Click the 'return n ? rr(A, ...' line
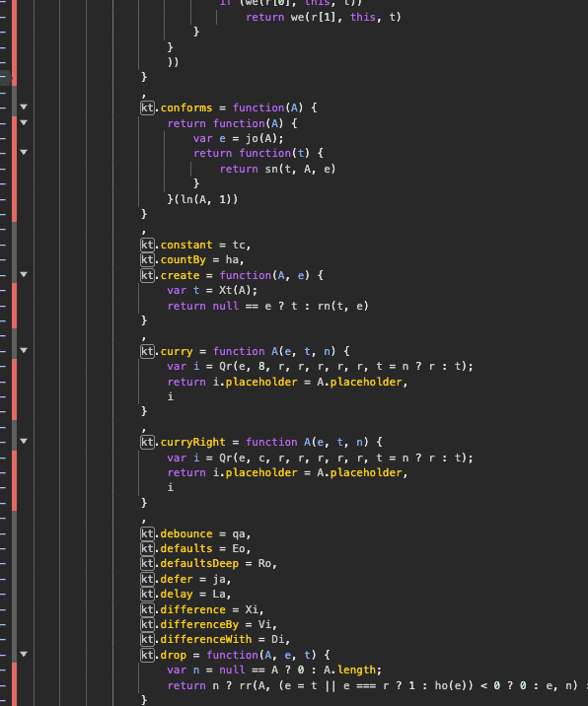Image resolution: width=588 pixels, height=706 pixels. 378,685
